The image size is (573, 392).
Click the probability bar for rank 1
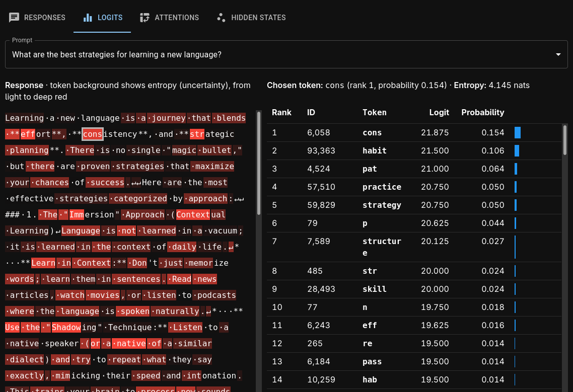coord(518,133)
